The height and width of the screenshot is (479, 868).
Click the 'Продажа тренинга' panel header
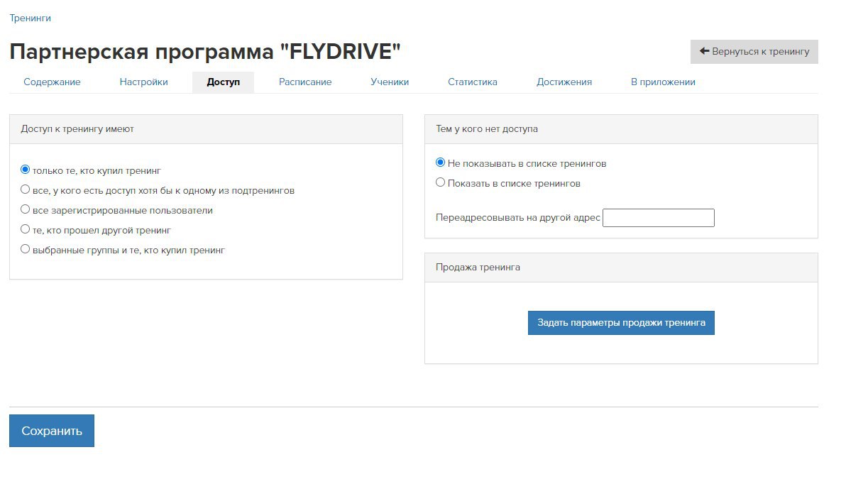coord(621,268)
